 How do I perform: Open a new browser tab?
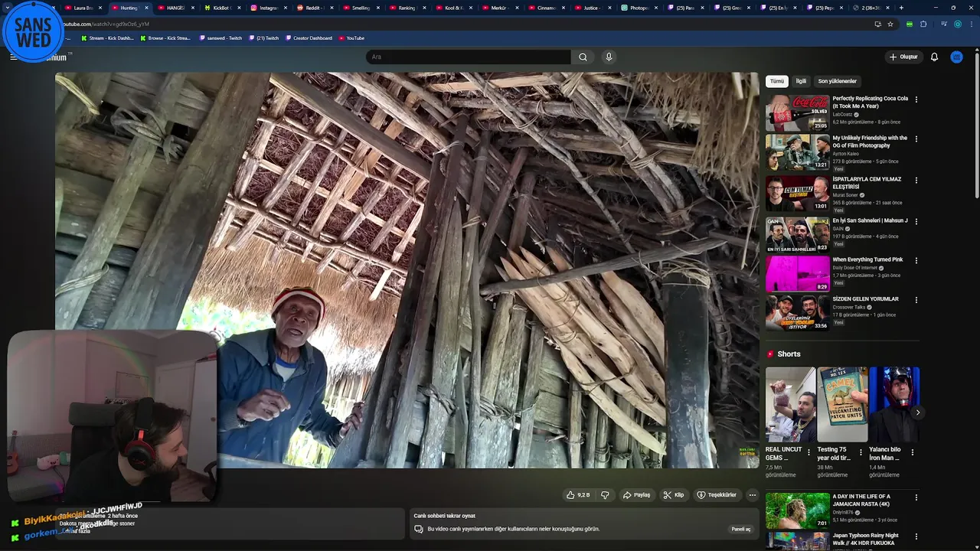[901, 8]
